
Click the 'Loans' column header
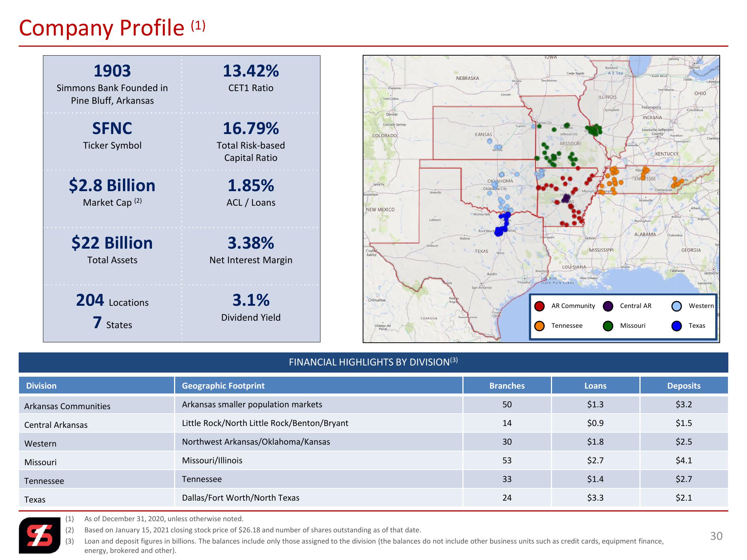coord(595,386)
